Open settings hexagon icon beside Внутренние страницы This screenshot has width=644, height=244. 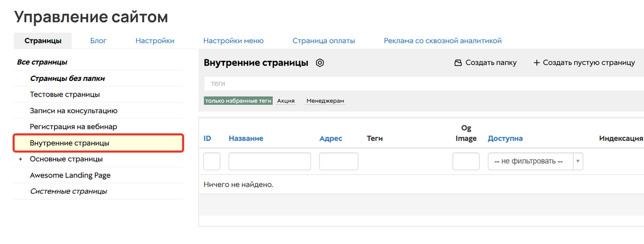click(320, 63)
